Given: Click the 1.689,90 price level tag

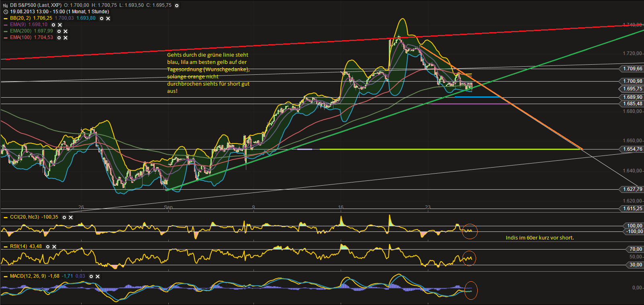Looking at the screenshot, I should (631, 97).
